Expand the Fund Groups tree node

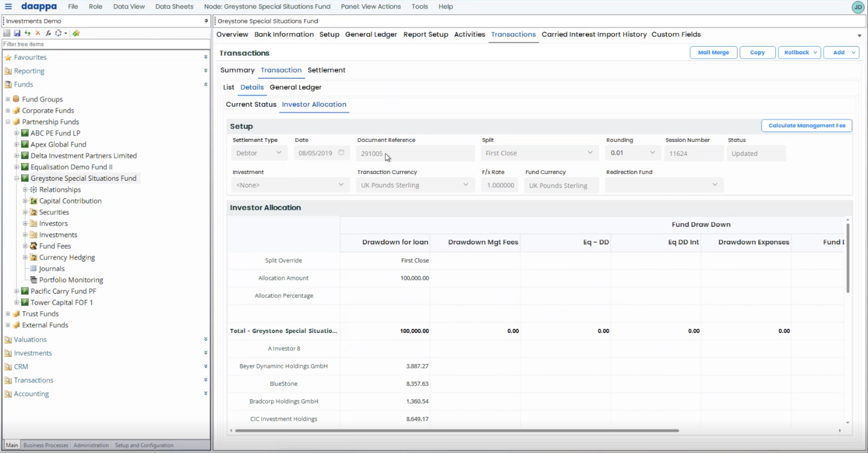(x=8, y=99)
